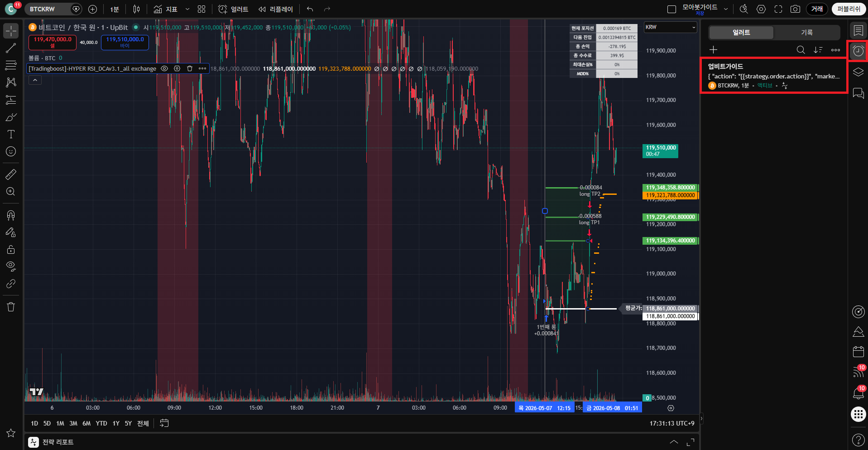Add a symbol to compare
Viewport: 868px width, 450px height.
coord(92,9)
